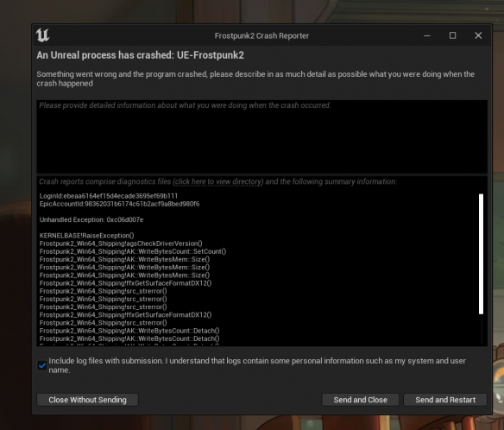The height and width of the screenshot is (430, 504).
Task: Choose Close Without Sending
Action: (x=87, y=400)
